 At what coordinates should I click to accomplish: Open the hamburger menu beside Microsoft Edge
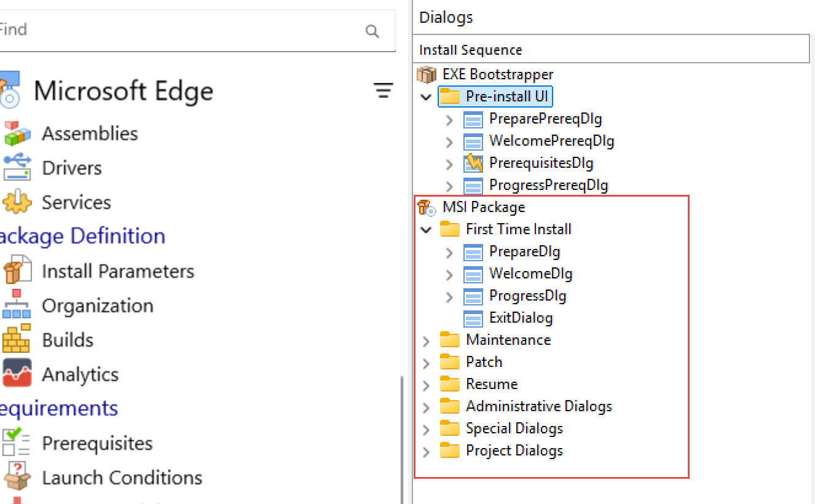click(384, 92)
